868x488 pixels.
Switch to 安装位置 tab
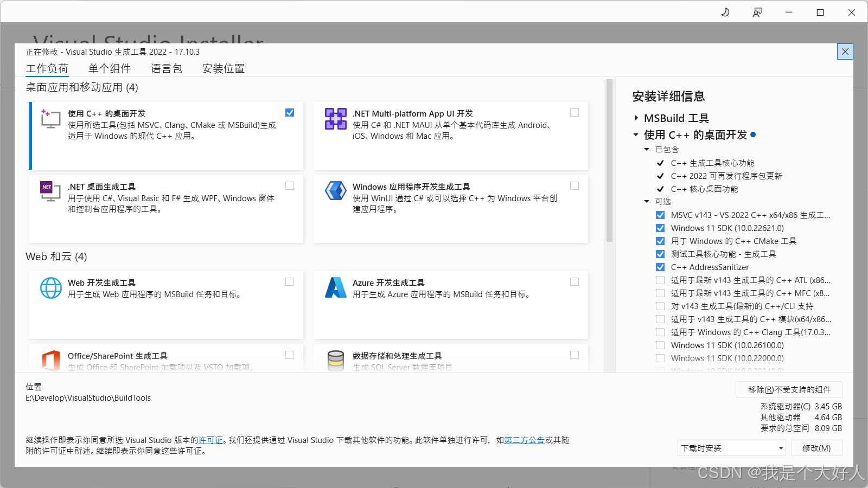coord(224,69)
